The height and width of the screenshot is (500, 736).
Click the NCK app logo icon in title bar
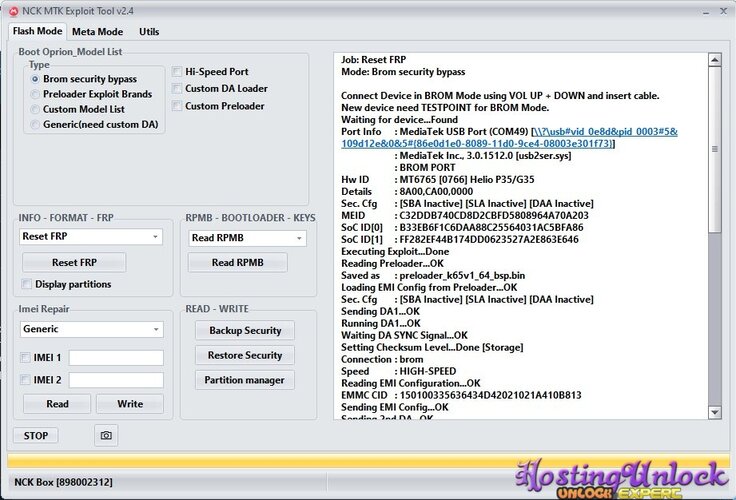tap(13, 11)
